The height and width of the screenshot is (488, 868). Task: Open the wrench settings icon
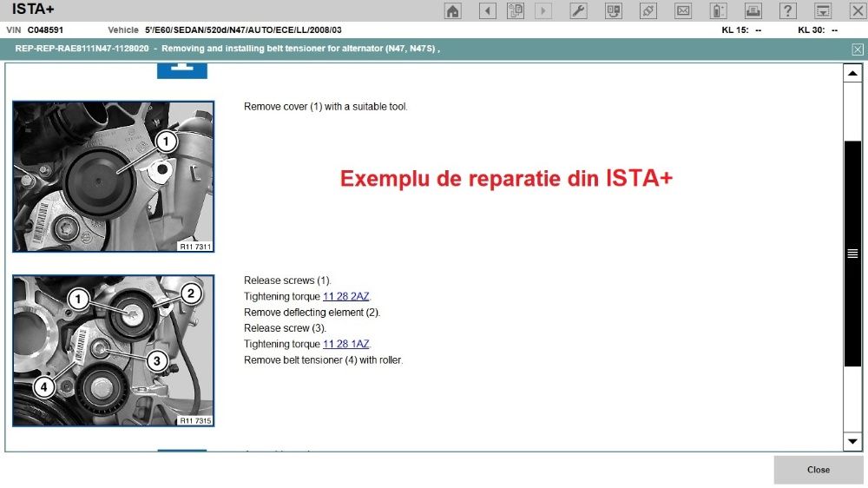coord(578,10)
